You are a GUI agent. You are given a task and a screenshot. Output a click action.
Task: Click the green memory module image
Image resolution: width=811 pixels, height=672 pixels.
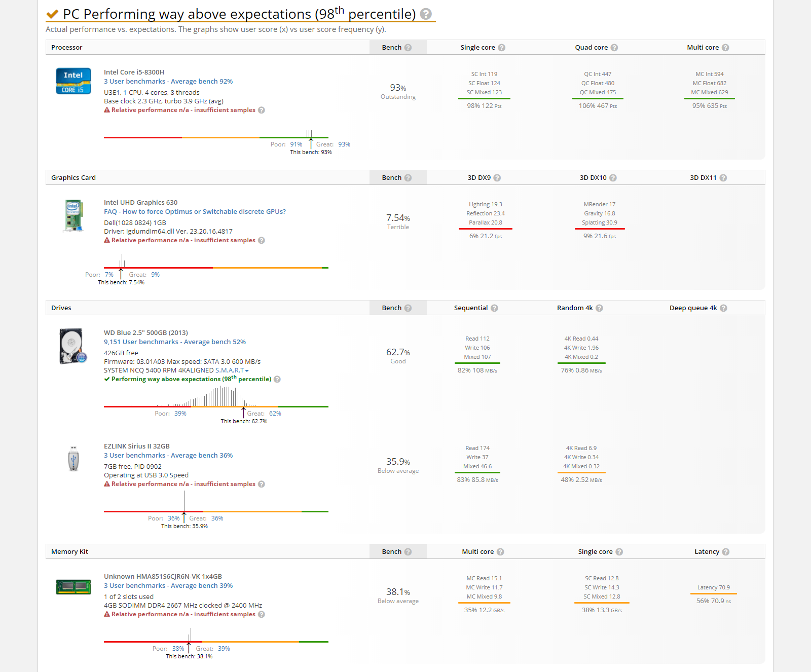click(73, 587)
